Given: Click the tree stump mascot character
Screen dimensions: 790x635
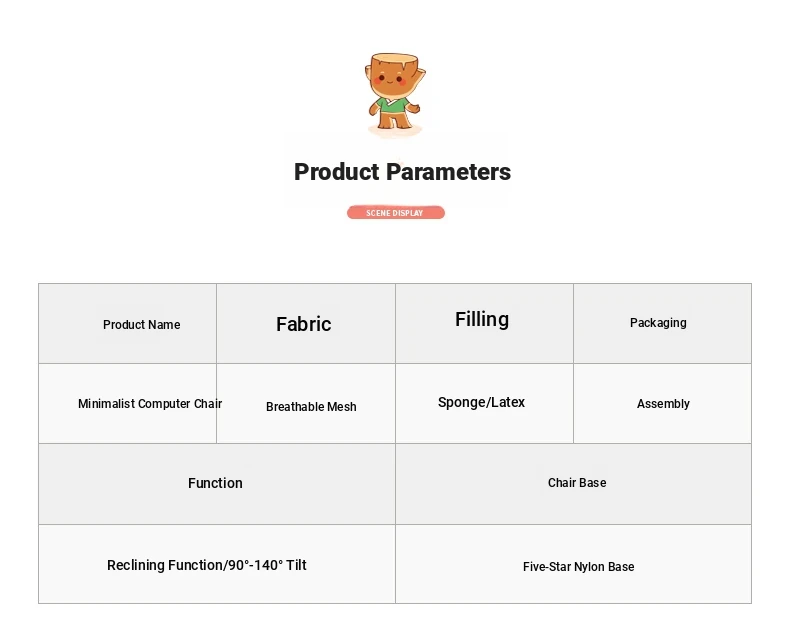Looking at the screenshot, I should click(395, 94).
